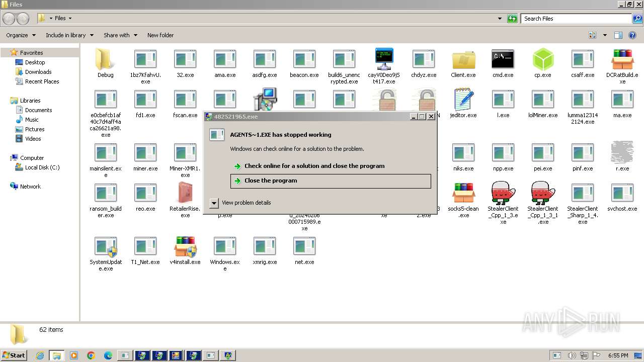Close the 482521965.exe crash dialog
This screenshot has width=644, height=362.
[x=431, y=117]
